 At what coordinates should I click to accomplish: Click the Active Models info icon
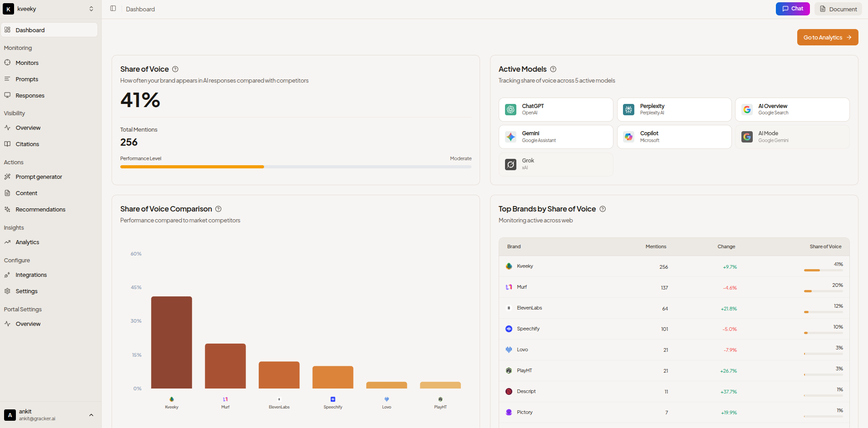click(553, 69)
